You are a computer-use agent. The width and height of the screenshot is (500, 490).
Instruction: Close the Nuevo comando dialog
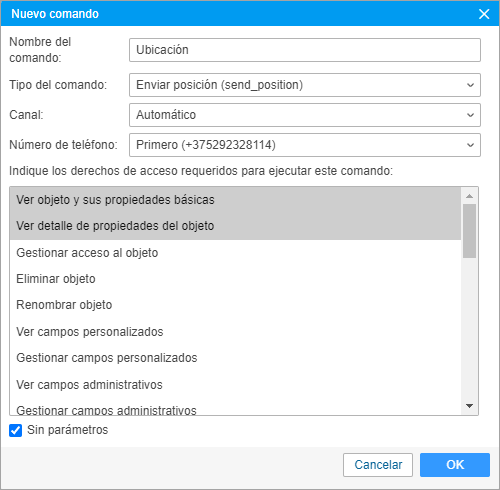click(484, 14)
